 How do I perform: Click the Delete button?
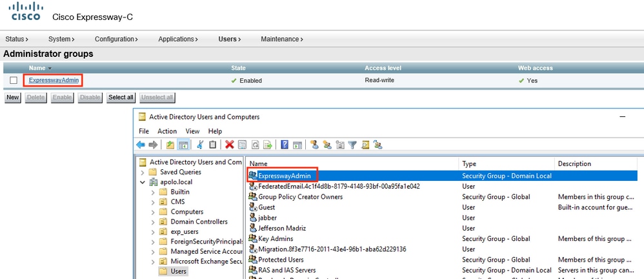click(36, 98)
